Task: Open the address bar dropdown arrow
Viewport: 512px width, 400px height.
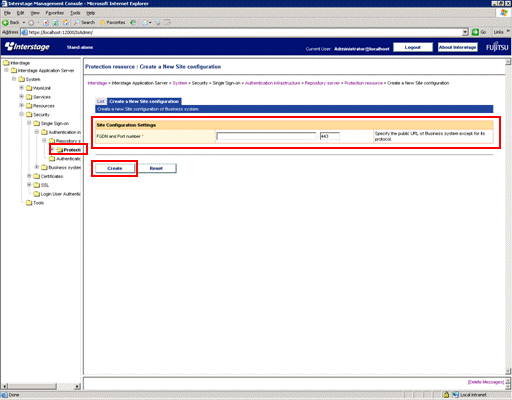Action: 465,32
